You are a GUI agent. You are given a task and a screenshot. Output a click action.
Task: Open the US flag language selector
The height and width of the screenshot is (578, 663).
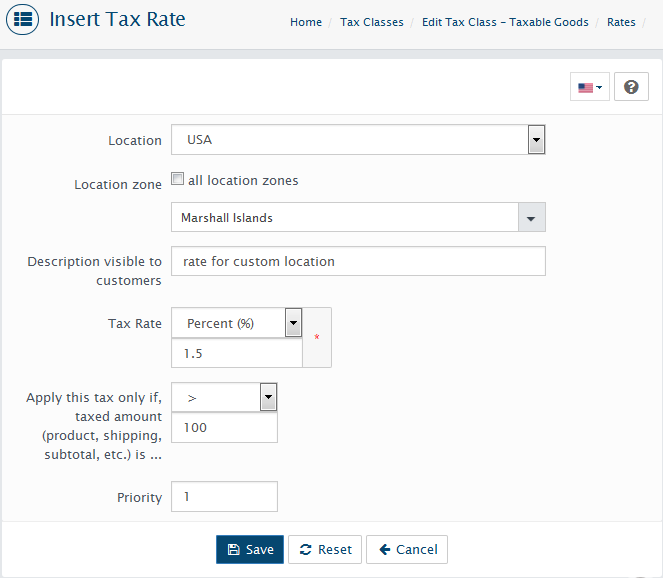tap(589, 87)
